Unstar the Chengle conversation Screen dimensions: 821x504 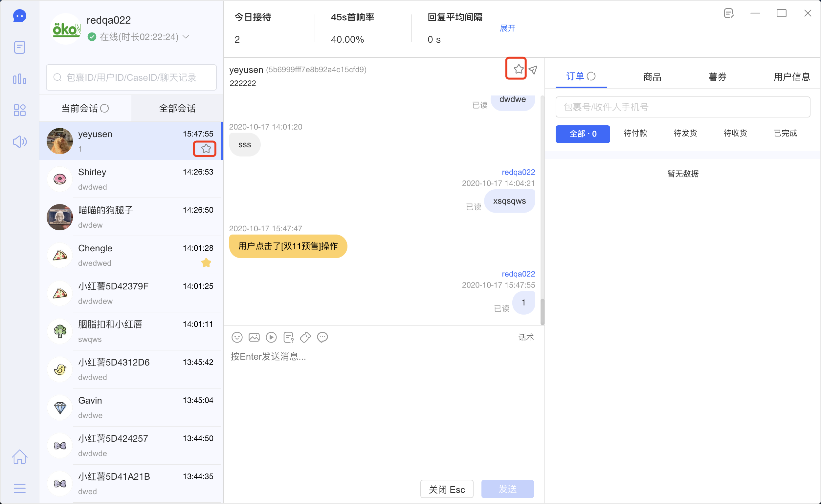click(206, 263)
